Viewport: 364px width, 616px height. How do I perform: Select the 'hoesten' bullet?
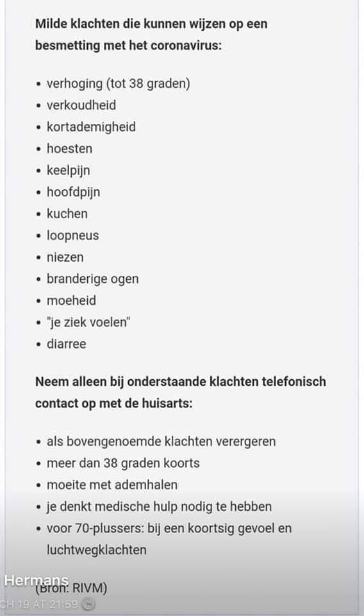click(69, 148)
